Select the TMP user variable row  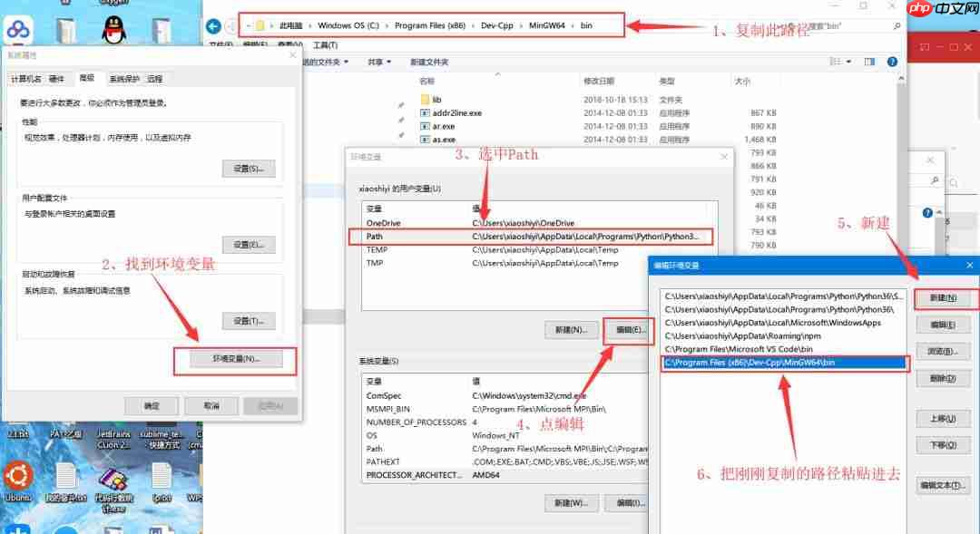(539, 263)
